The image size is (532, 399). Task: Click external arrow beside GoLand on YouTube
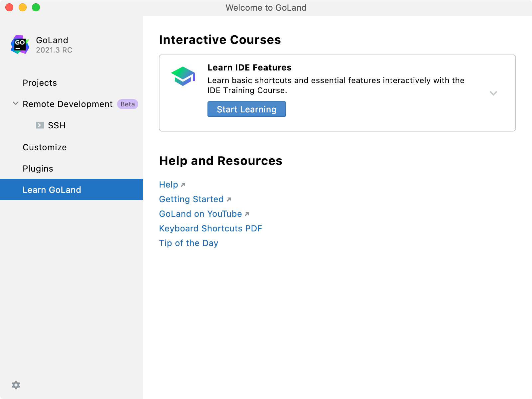[247, 214]
